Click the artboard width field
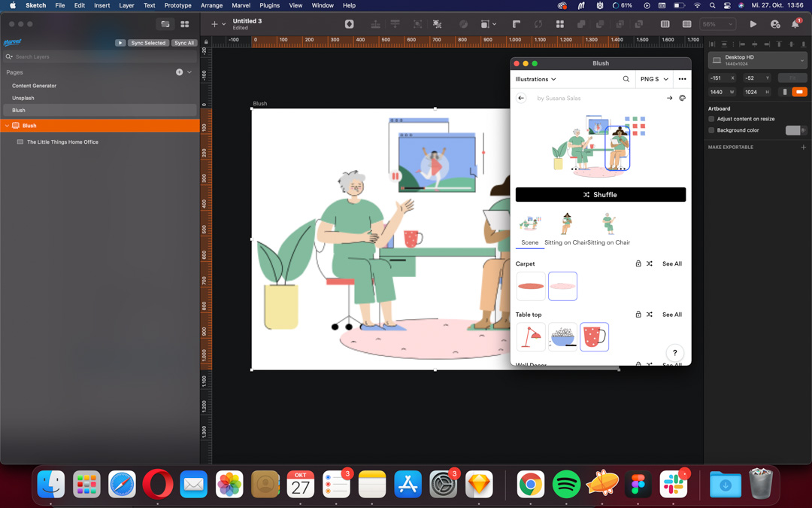The image size is (812, 508). [x=722, y=92]
